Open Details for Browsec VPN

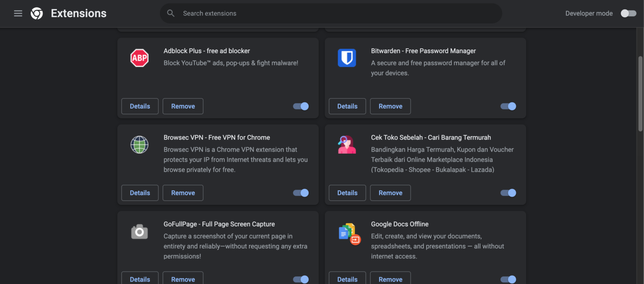coord(140,193)
